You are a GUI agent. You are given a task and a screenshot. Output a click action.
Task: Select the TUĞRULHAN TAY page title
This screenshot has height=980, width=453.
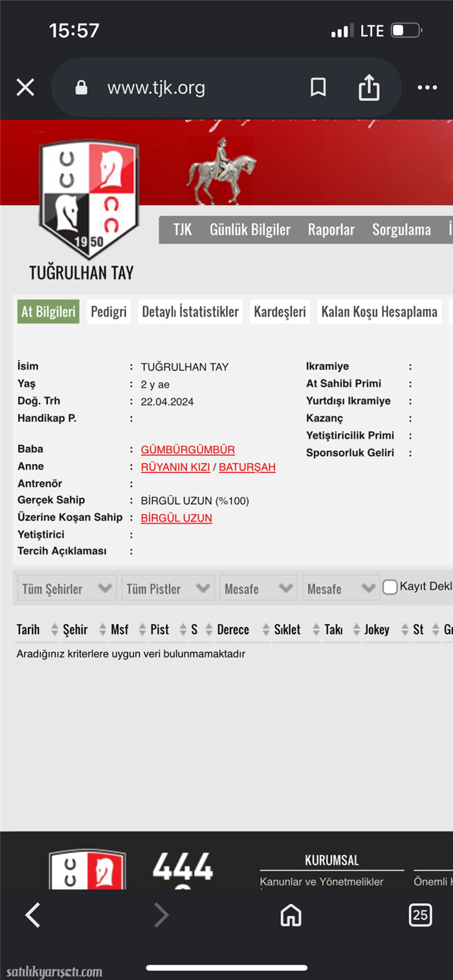click(x=82, y=272)
